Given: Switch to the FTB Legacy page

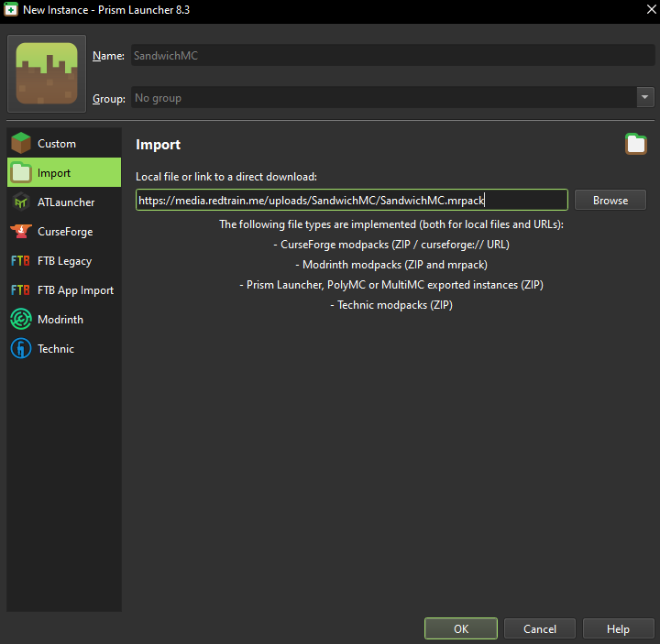Looking at the screenshot, I should 64,261.
